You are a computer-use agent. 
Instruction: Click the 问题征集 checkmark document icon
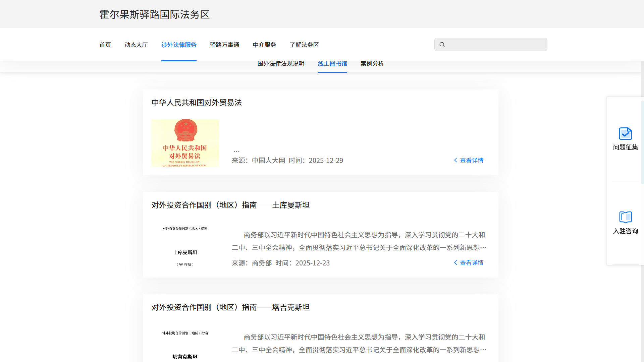point(625,133)
